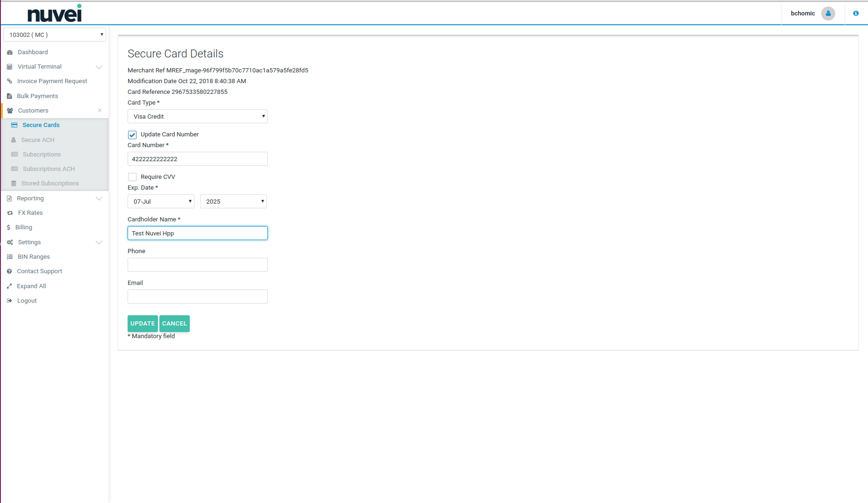
Task: Uncheck the Update Card Number checkbox
Action: pyautogui.click(x=132, y=135)
